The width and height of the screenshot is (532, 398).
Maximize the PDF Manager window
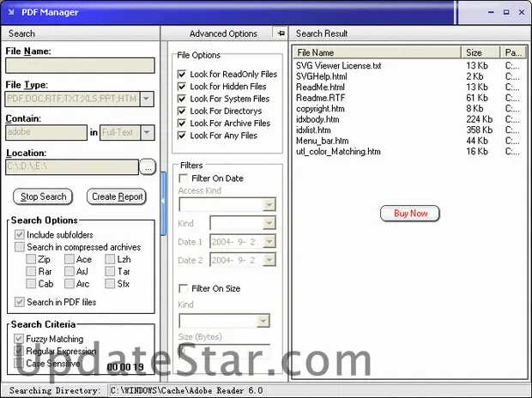(x=504, y=12)
